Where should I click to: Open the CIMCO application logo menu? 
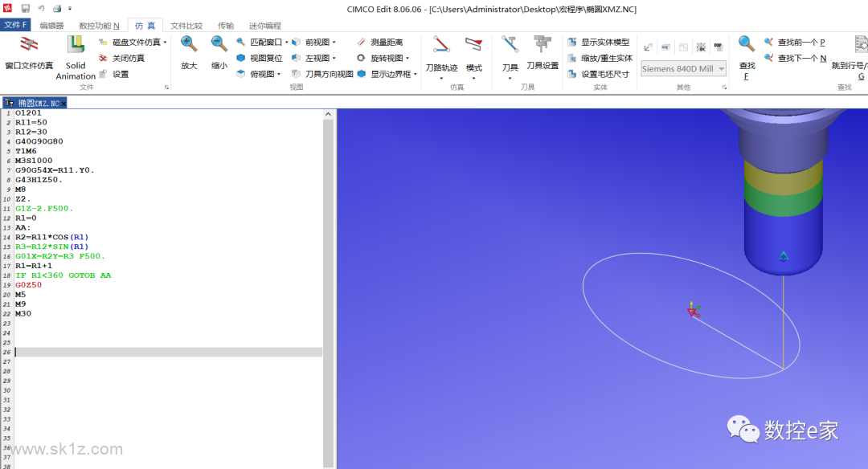coord(7,8)
